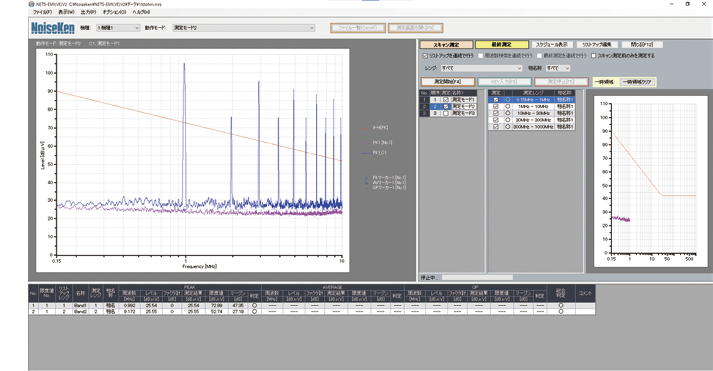The height and width of the screenshot is (371, 713).
Task: Select results row 2 for Band2
Action: [x=312, y=311]
